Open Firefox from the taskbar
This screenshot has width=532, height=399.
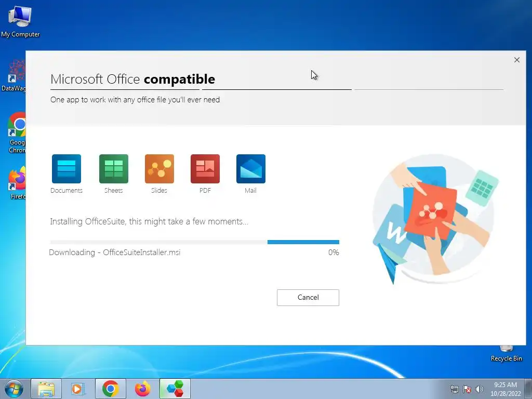pos(143,389)
